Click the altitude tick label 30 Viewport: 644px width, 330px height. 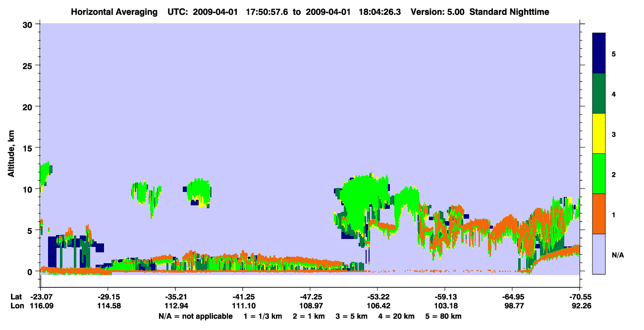tap(29, 24)
